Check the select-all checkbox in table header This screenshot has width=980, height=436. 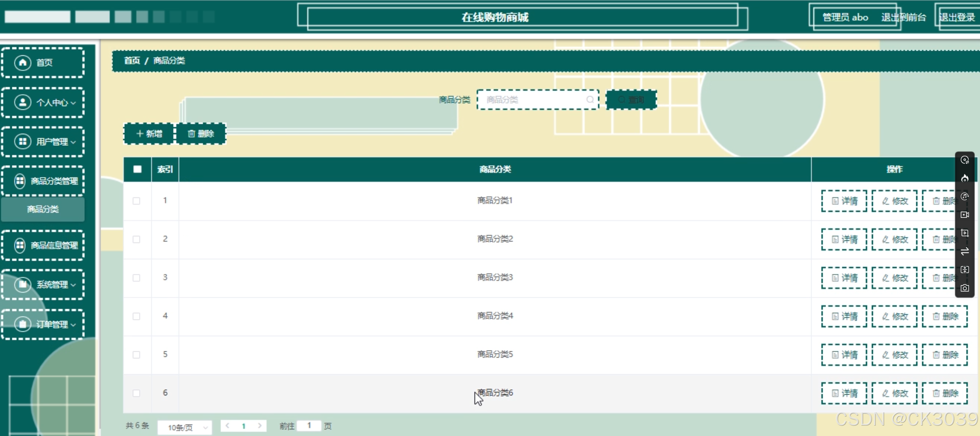(x=137, y=169)
